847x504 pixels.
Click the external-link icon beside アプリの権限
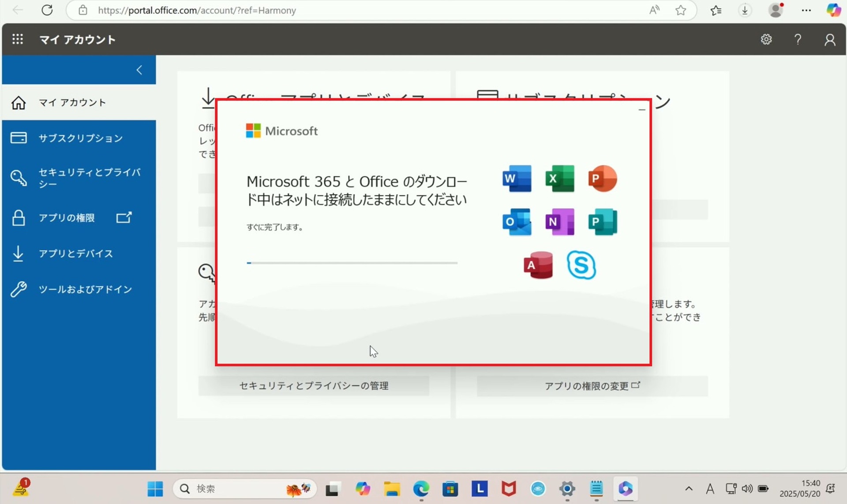124,217
